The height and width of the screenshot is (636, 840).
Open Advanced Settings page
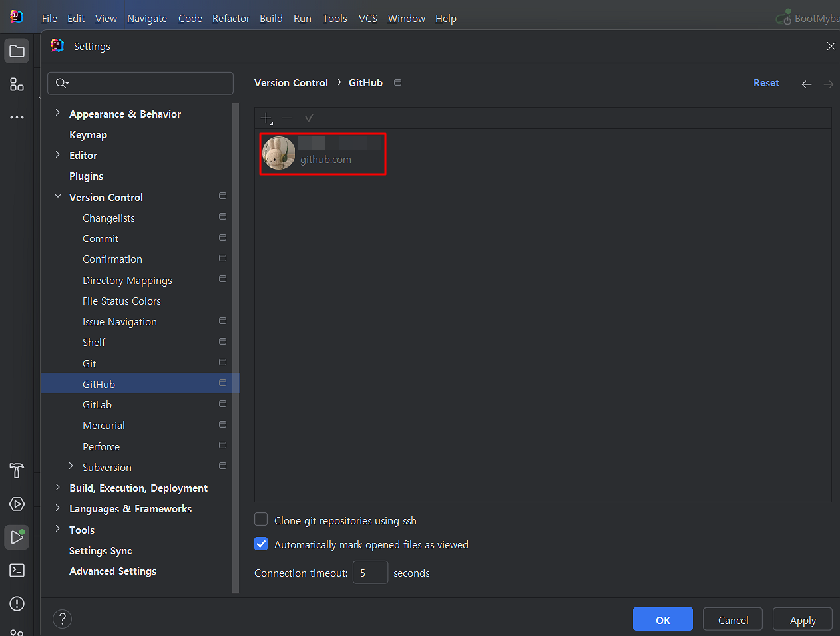pyautogui.click(x=113, y=571)
